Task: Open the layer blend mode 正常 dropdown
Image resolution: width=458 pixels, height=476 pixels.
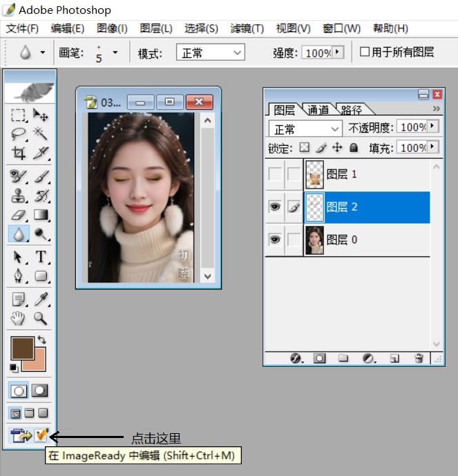Action: tap(306, 128)
